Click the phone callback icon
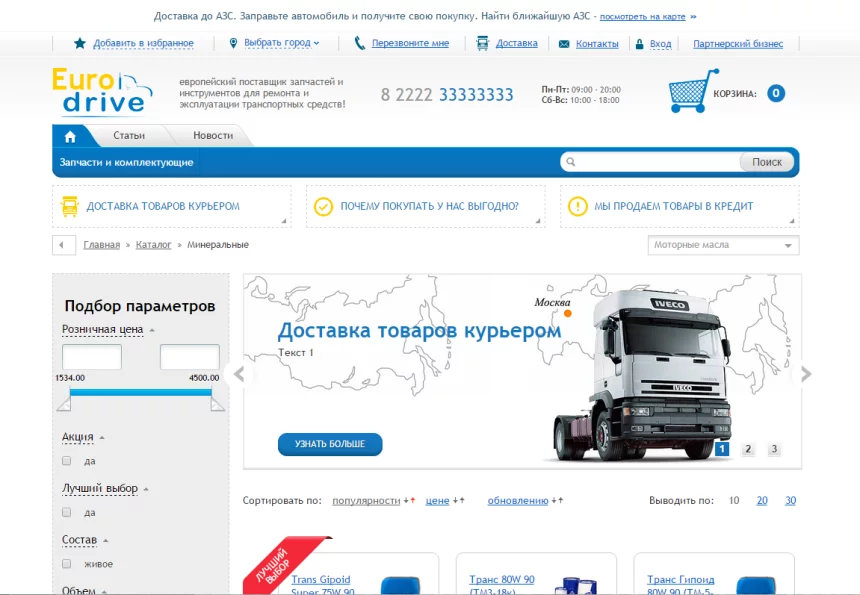Viewport: 860px width, 595px height. (x=360, y=43)
